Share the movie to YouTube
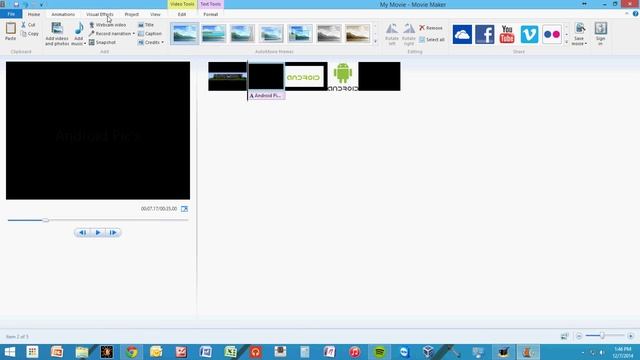This screenshot has width=640, height=360. click(507, 34)
